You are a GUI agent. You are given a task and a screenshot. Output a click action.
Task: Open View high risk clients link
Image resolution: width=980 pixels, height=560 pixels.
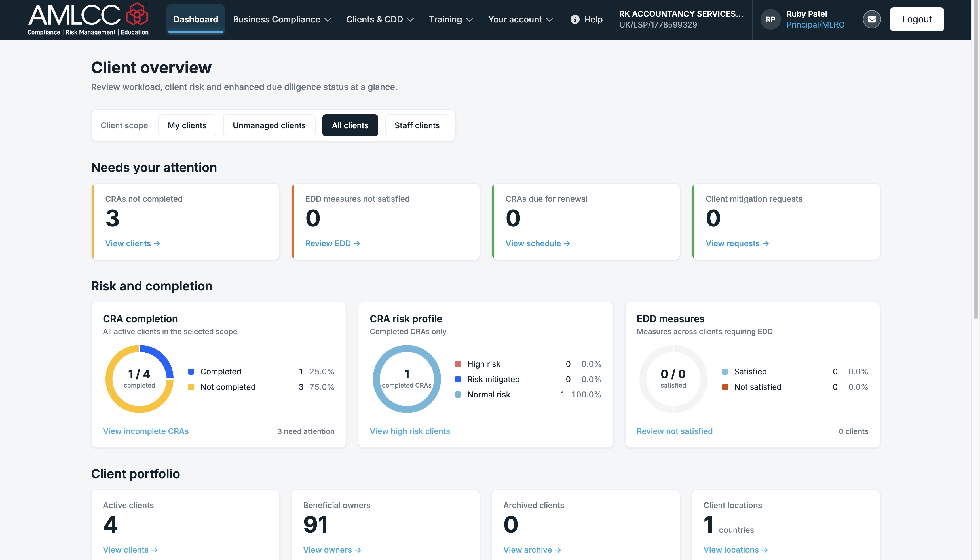tap(409, 431)
